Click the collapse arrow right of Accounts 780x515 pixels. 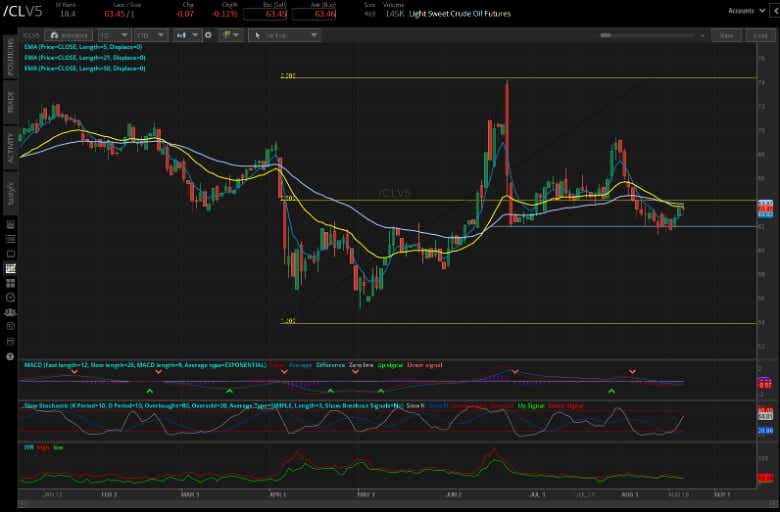tap(775, 10)
